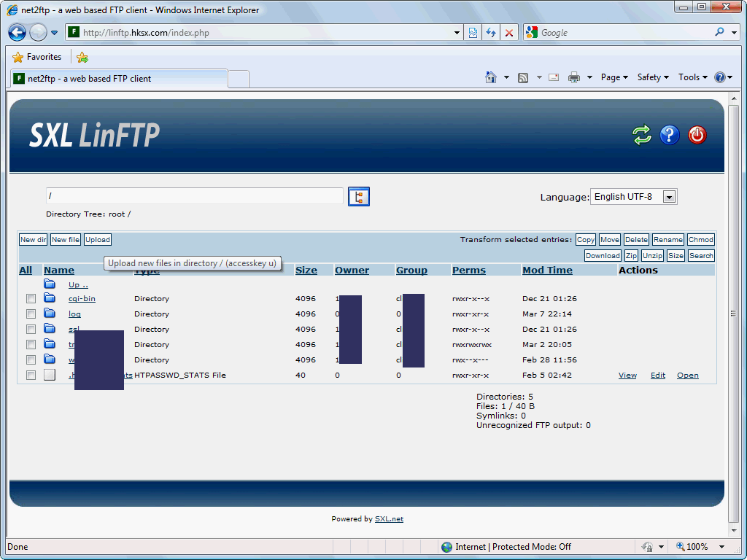Sort the listing by Mod Time

547,270
